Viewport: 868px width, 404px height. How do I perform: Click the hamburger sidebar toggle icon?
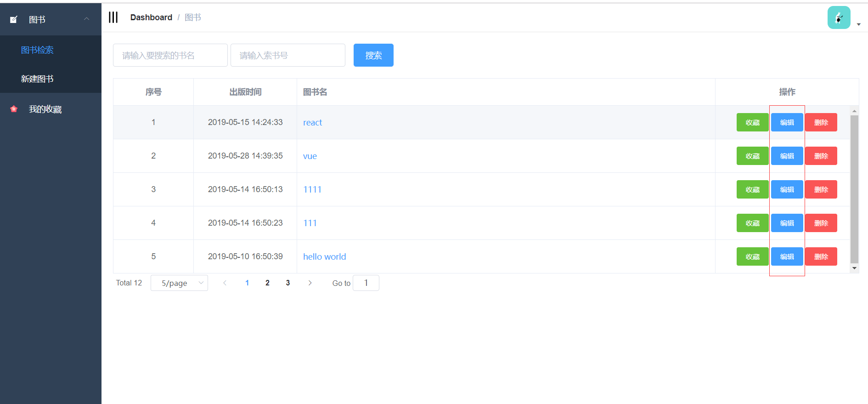[113, 17]
